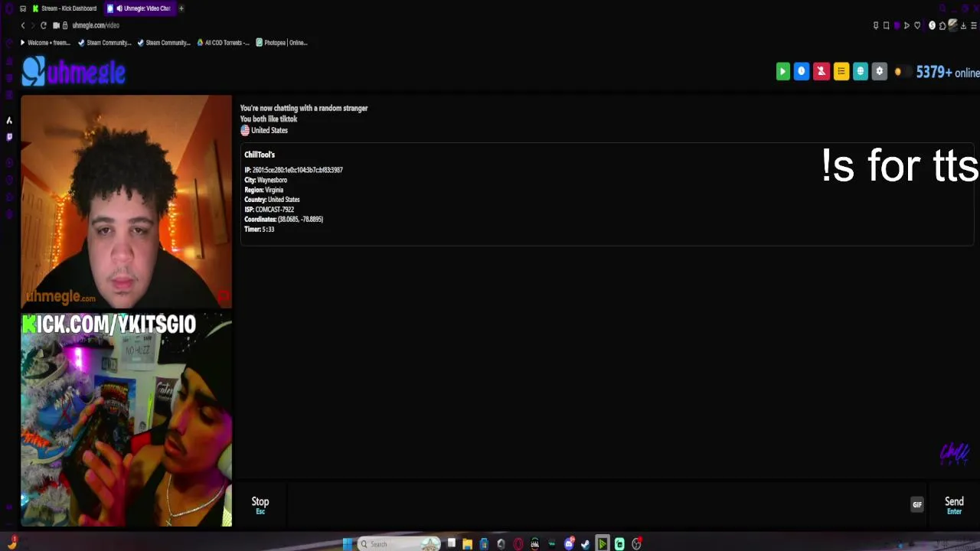Click the camera permission icon in address bar
The image size is (980, 551).
(56, 25)
